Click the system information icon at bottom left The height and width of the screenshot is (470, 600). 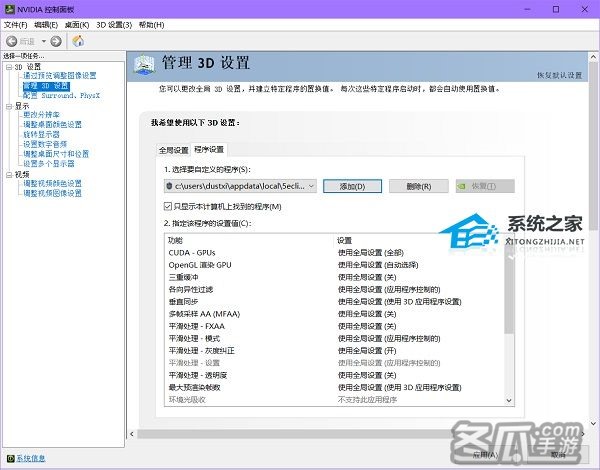click(x=11, y=458)
